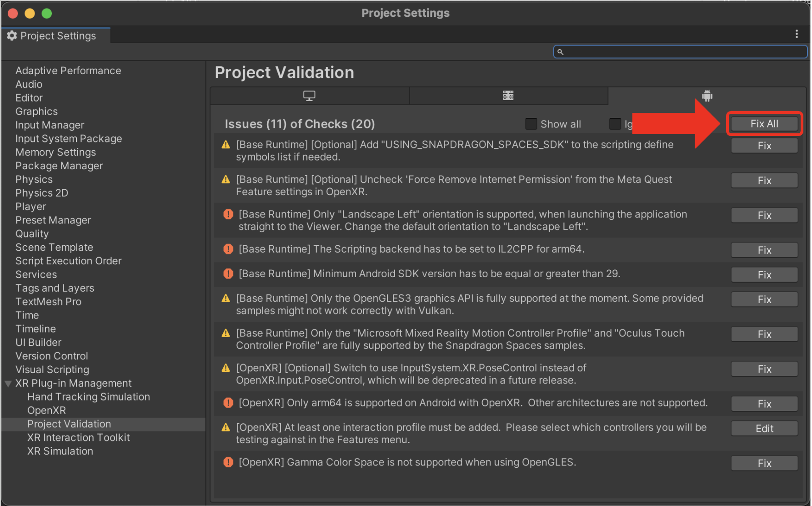Click the Fix All button
The height and width of the screenshot is (506, 812).
click(x=764, y=124)
